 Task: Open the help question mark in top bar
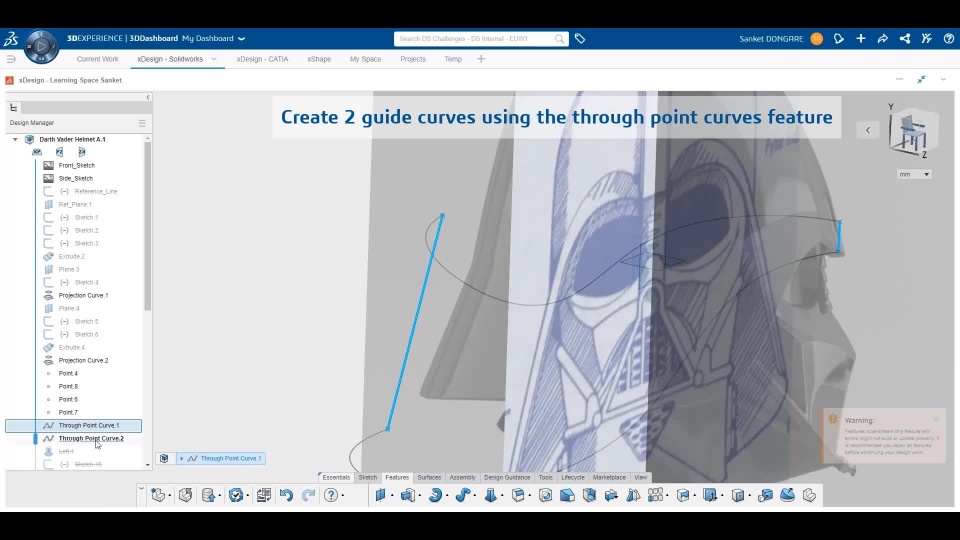click(948, 39)
